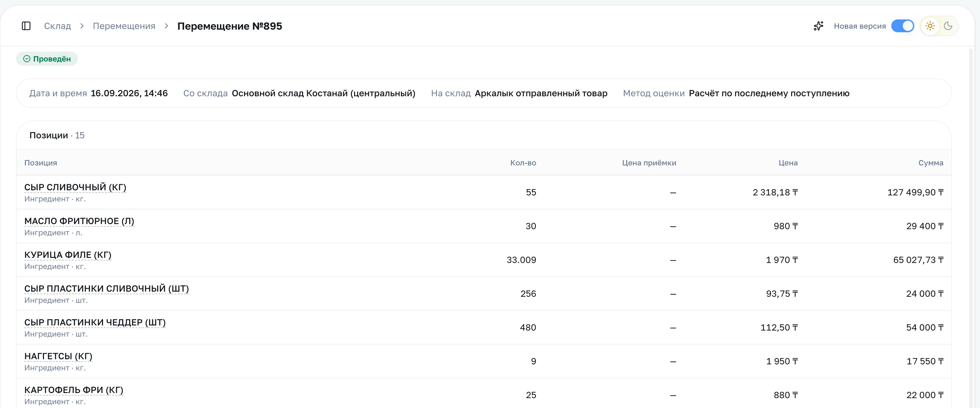980x408 pixels.
Task: Click the Цена приёмки column header
Action: click(649, 163)
